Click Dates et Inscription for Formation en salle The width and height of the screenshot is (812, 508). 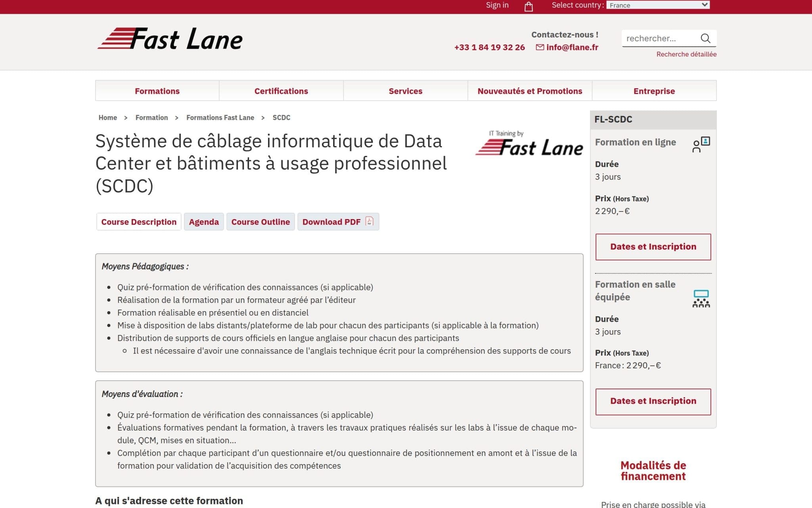point(653,402)
